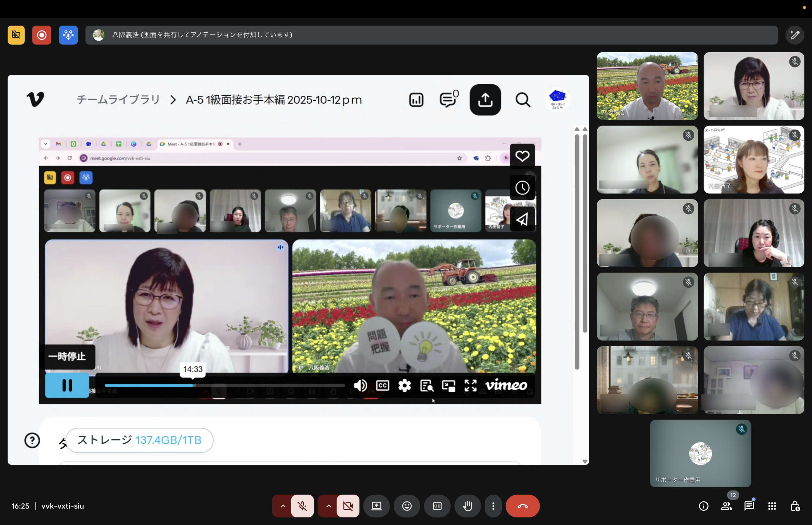The image size is (812, 525).
Task: Open the meeting chat panel
Action: tap(749, 506)
